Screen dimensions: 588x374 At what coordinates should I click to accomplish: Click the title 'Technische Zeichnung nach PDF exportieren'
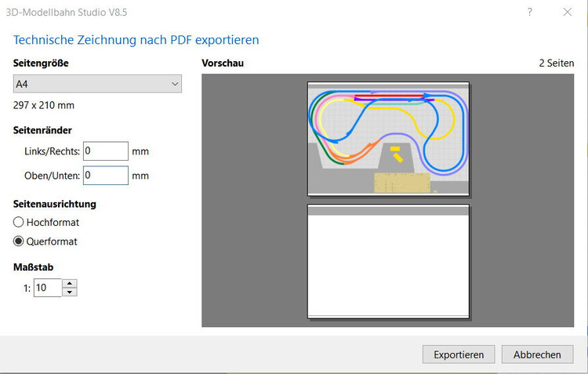pyautogui.click(x=136, y=40)
